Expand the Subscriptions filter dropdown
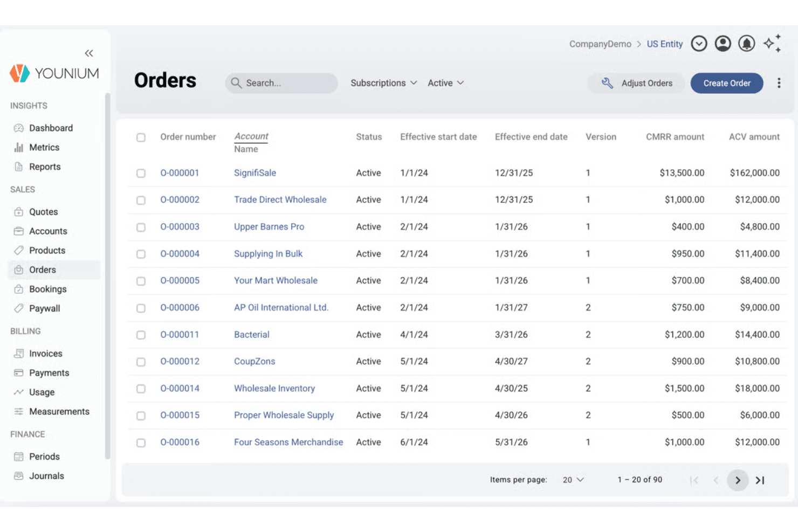The height and width of the screenshot is (532, 798). tap(384, 83)
